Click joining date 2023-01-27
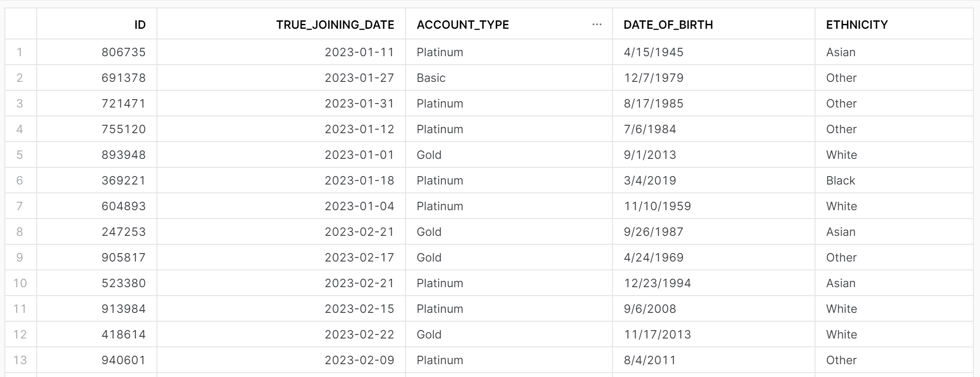Screen dimensions: 980x377 point(359,78)
